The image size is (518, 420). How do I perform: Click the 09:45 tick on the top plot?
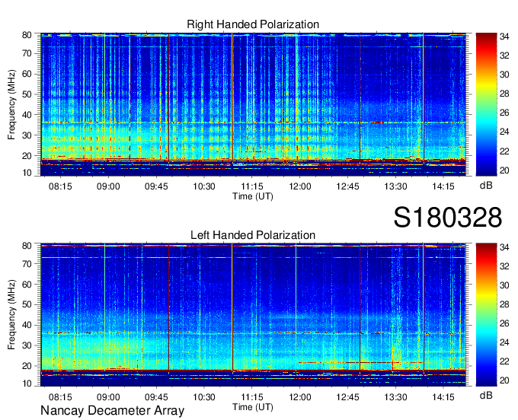(x=156, y=186)
